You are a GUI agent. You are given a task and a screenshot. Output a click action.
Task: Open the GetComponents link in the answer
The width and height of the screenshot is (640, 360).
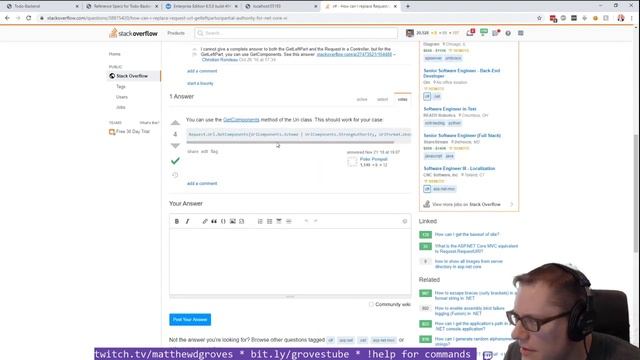tap(241, 120)
